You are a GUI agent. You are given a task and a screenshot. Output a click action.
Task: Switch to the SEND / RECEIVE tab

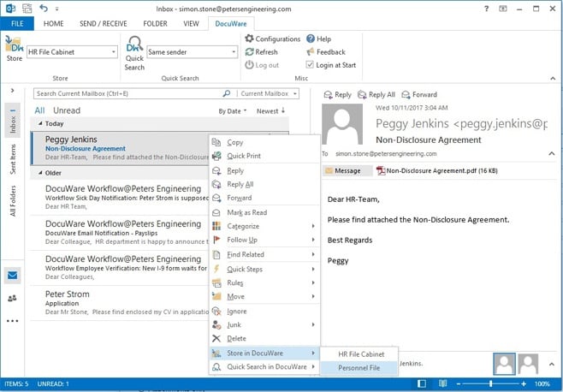104,23
